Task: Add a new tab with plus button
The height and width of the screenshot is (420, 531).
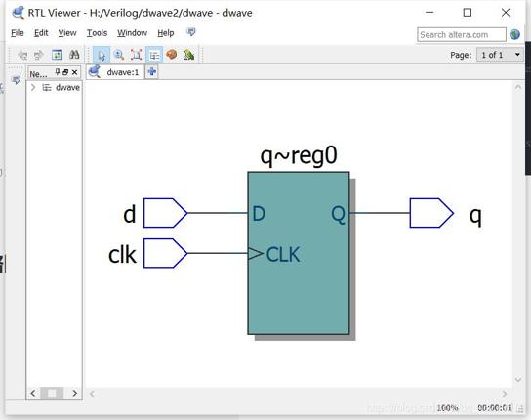Action: tap(152, 72)
